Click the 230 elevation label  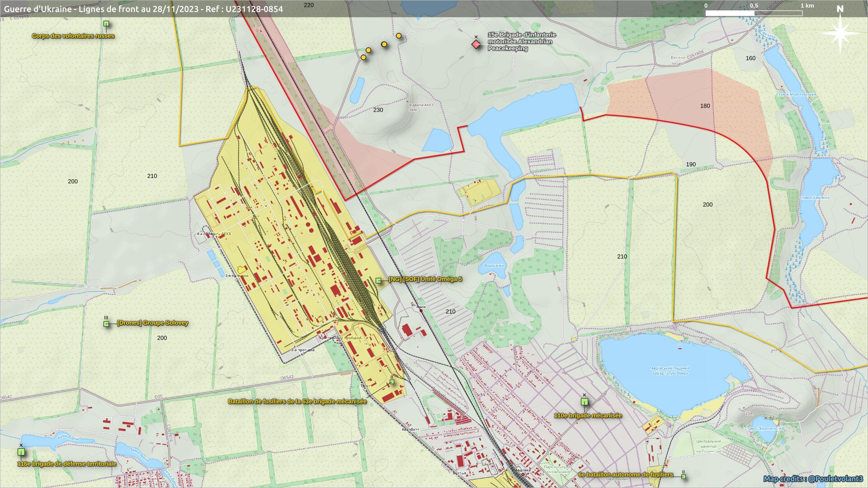378,110
